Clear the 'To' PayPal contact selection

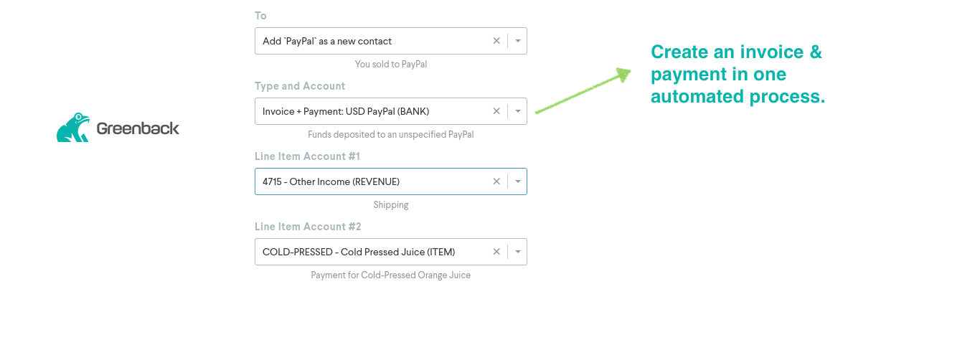pos(496,41)
